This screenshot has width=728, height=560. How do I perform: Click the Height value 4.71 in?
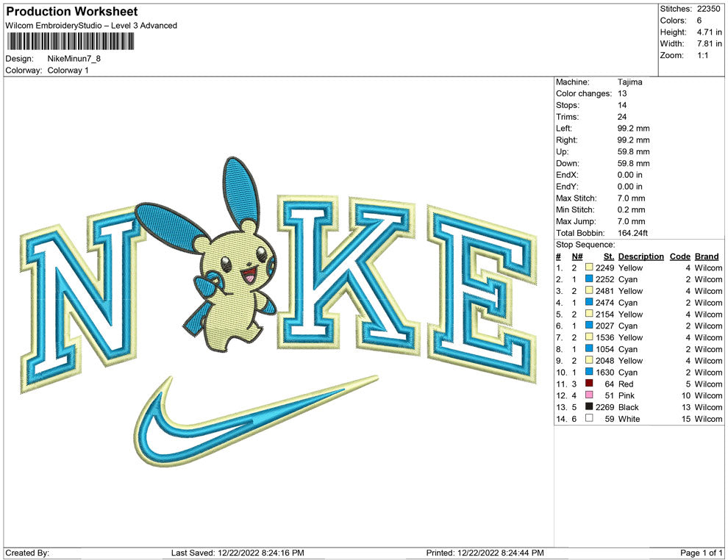pyautogui.click(x=709, y=32)
